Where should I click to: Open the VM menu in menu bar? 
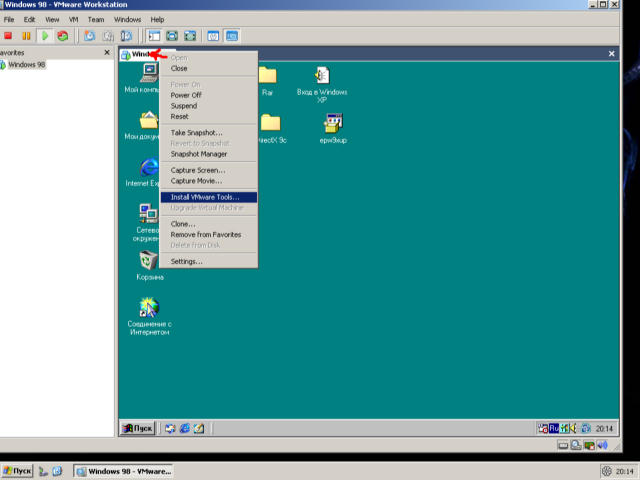click(x=74, y=19)
